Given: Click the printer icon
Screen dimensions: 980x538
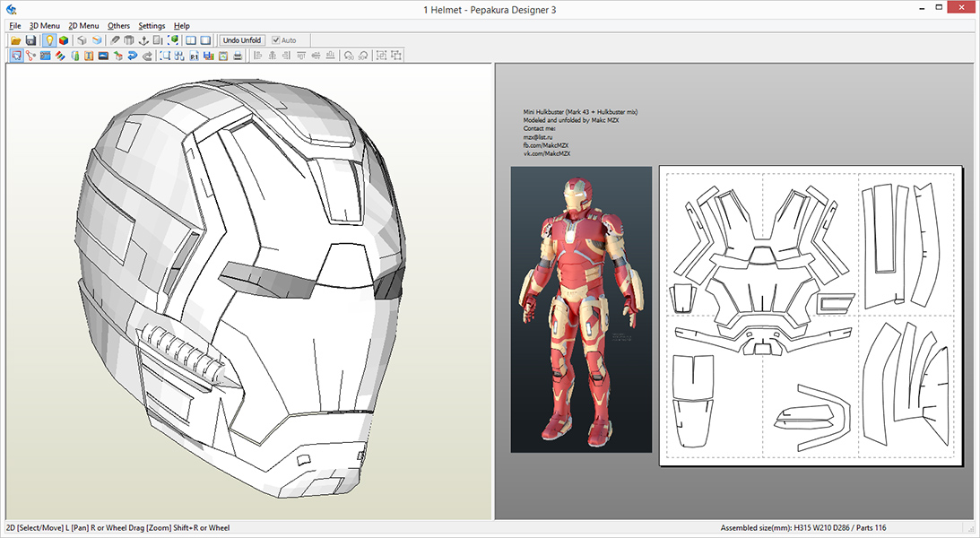Looking at the screenshot, I should 238,56.
